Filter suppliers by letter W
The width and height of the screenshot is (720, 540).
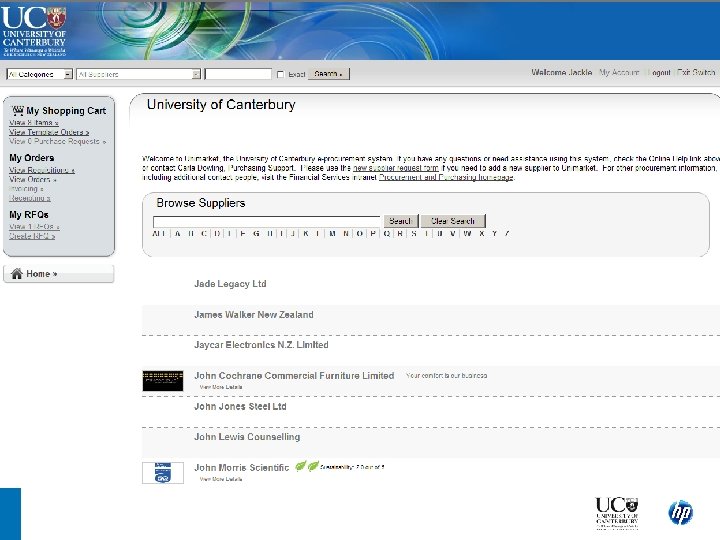click(x=467, y=233)
